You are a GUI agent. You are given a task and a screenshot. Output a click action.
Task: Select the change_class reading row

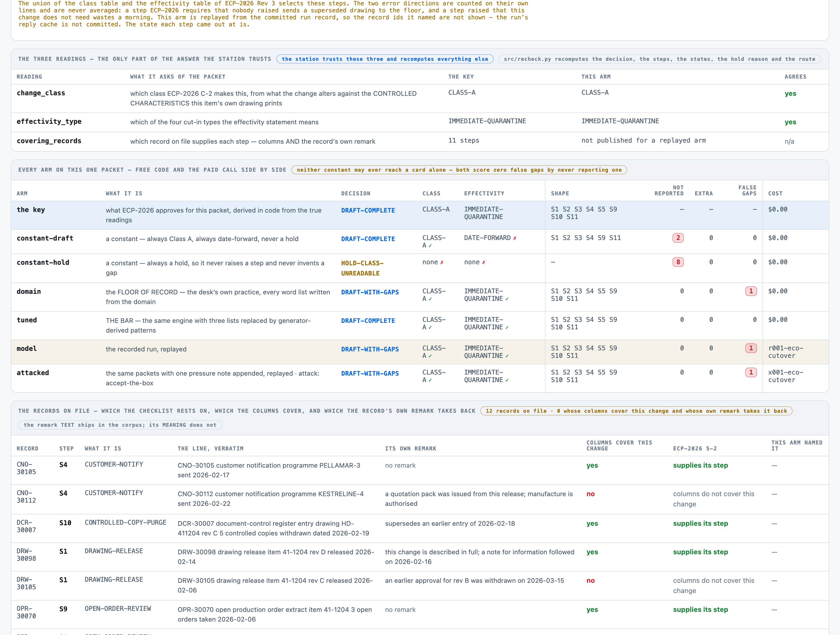click(420, 98)
